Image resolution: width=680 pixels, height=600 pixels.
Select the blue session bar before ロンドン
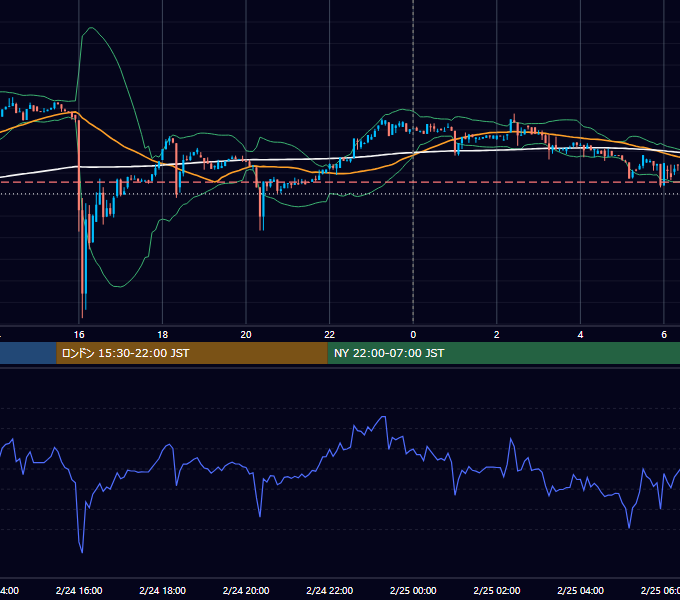coord(28,353)
